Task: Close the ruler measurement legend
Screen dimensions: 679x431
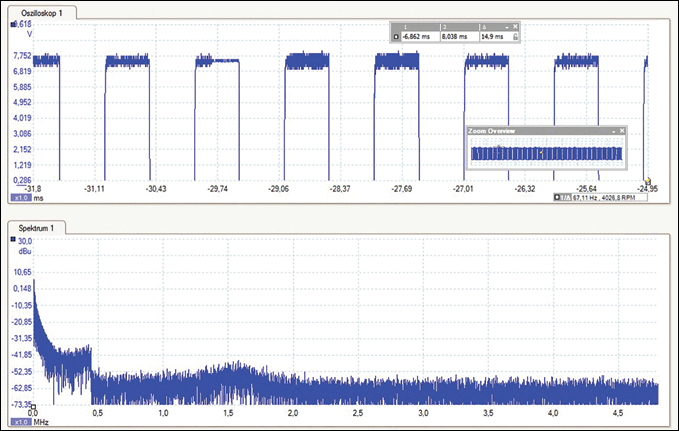Action: (515, 25)
